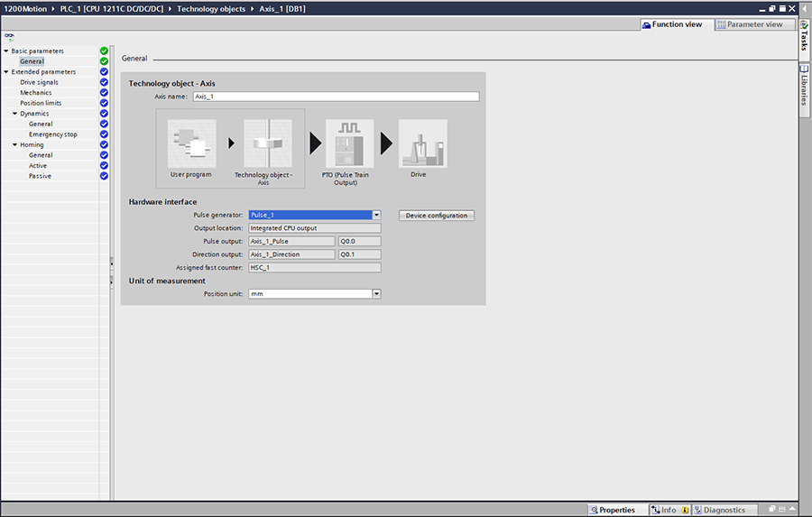Collapse the Dynamics tree node

click(15, 114)
